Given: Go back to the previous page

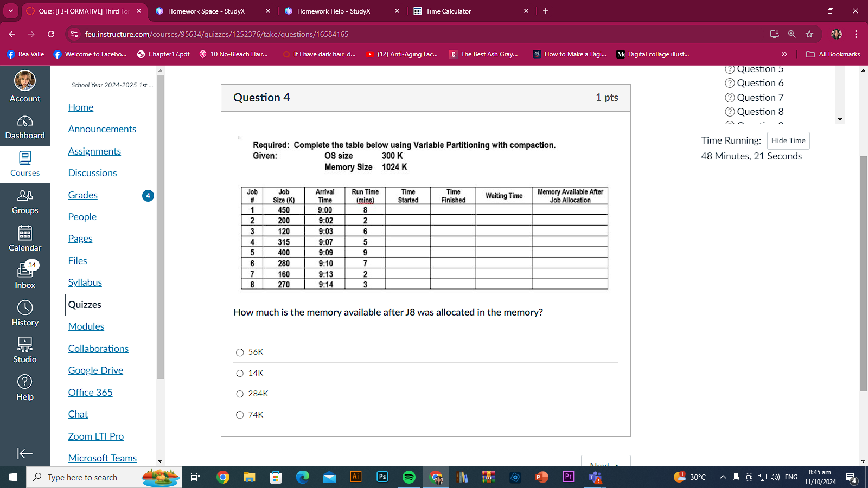Looking at the screenshot, I should tap(12, 34).
